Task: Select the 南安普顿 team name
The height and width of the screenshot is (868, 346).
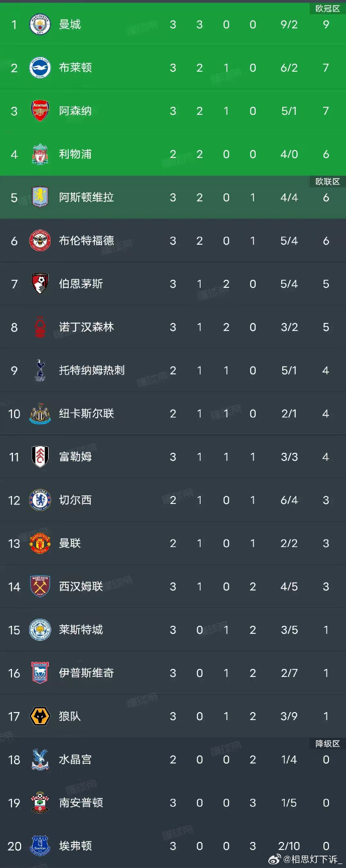Action: tap(81, 803)
